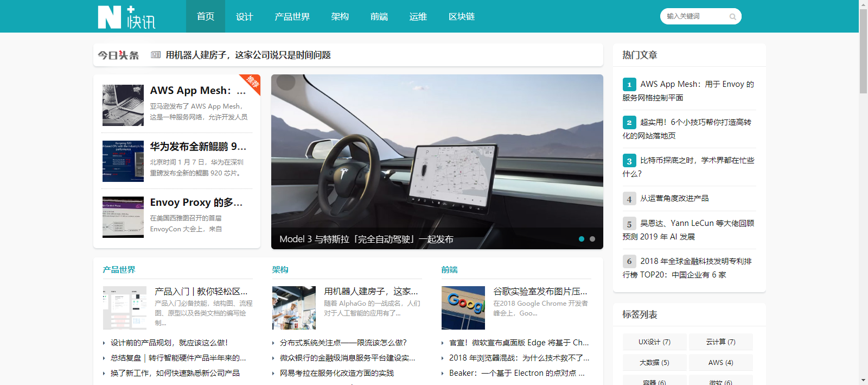The height and width of the screenshot is (385, 868).
Task: Click the 华为鲲鹏 article thumbnail
Action: pos(123,161)
